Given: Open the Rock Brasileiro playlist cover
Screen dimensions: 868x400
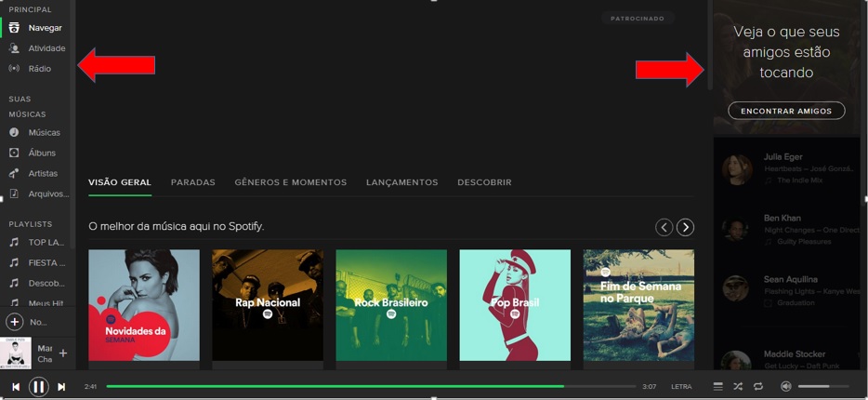Looking at the screenshot, I should click(x=391, y=305).
